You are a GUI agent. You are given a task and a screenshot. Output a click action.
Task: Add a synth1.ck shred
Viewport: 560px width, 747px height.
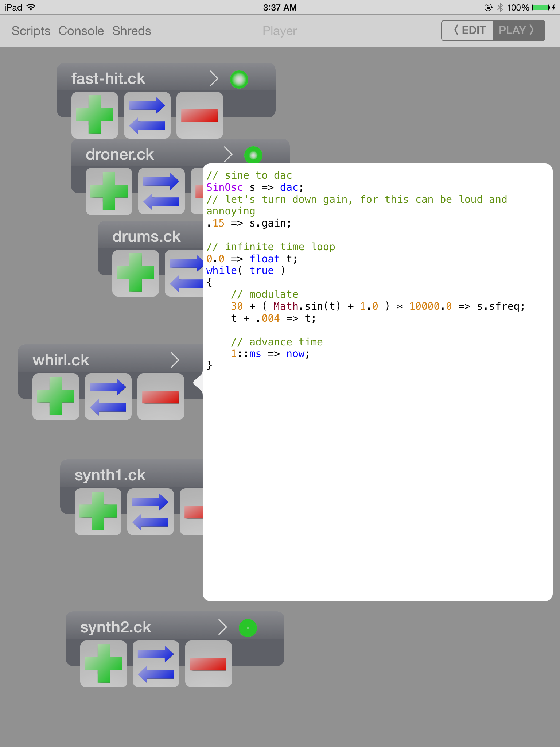(x=98, y=511)
